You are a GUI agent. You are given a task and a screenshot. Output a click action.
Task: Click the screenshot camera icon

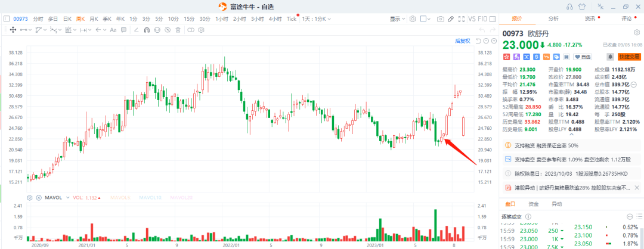pos(441,19)
